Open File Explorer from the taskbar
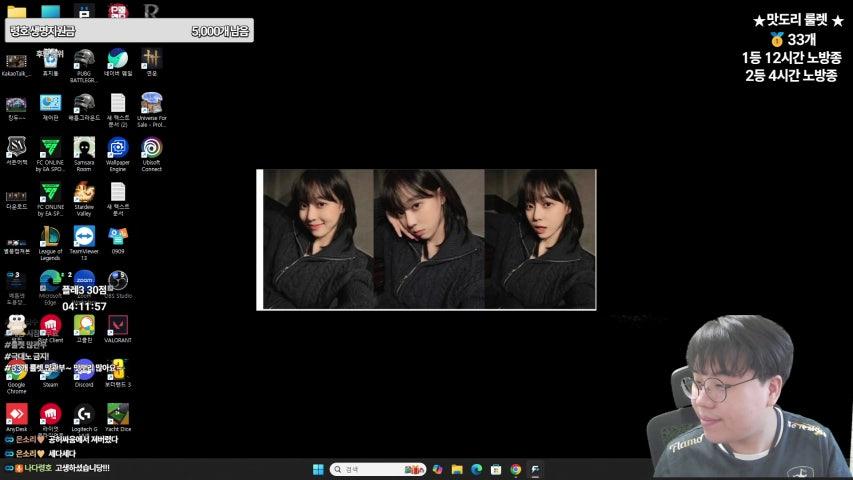The image size is (853, 480). (x=456, y=469)
